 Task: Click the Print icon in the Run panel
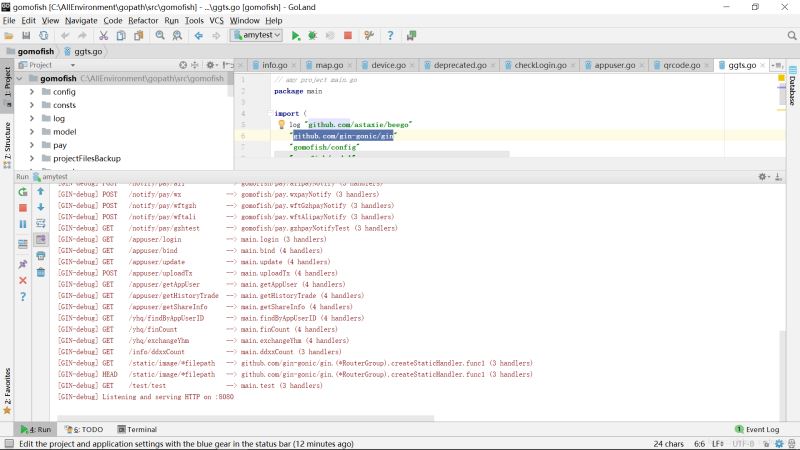[41, 257]
